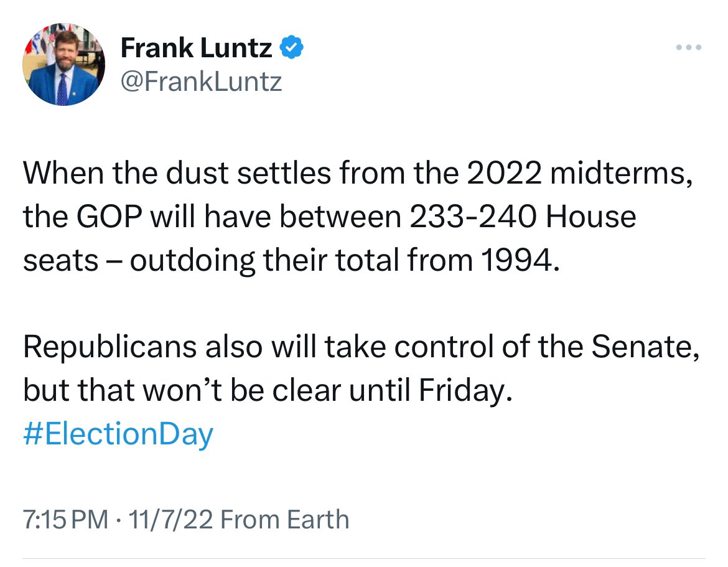Click the 7:15 PM timestamp
This screenshot has height=567, width=728.
[x=65, y=519]
